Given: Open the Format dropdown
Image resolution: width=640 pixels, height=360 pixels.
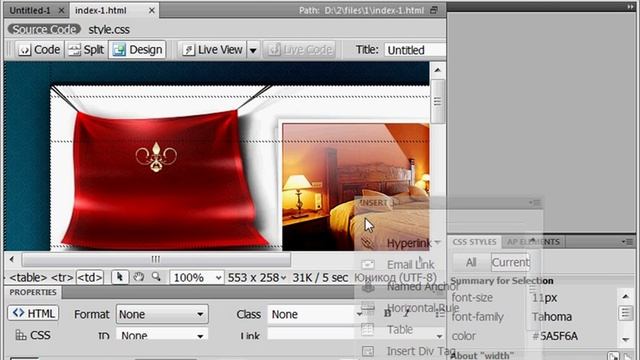Looking at the screenshot, I should point(162,314).
